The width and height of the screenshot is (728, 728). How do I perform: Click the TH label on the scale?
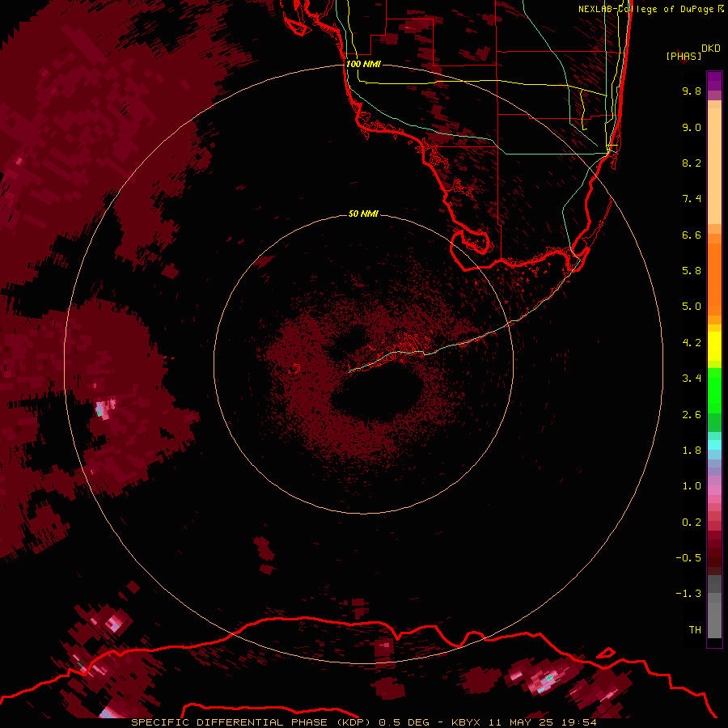click(695, 630)
